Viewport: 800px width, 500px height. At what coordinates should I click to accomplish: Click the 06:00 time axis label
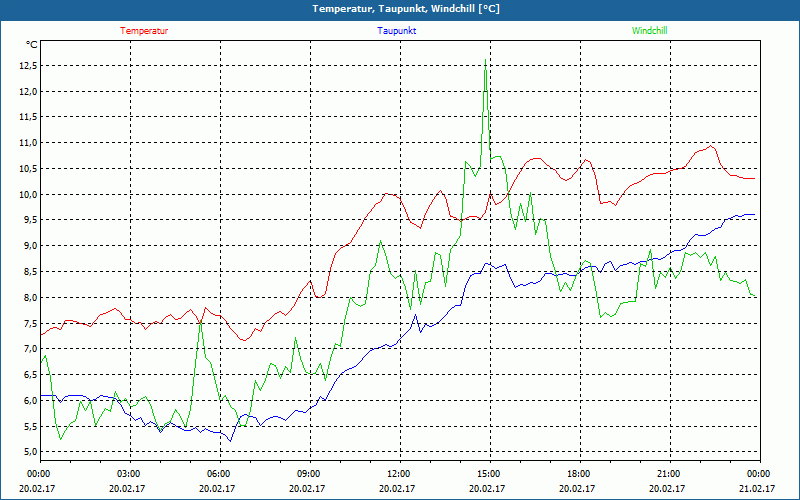point(220,473)
